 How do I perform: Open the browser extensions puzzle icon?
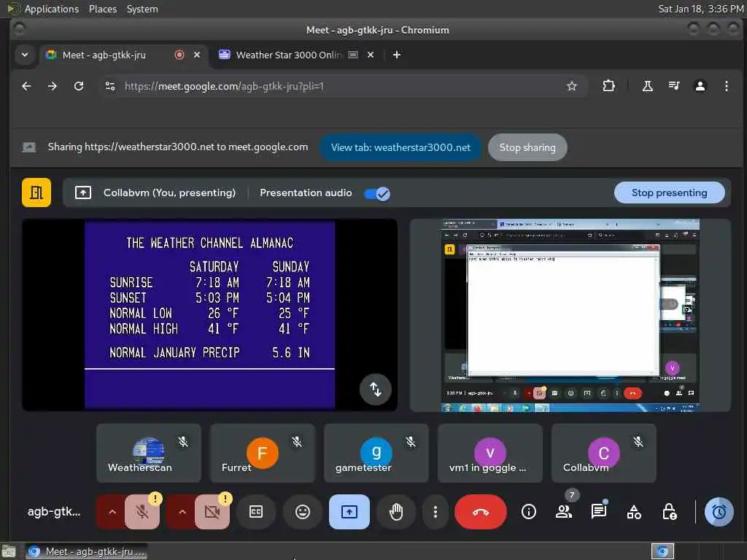point(608,86)
